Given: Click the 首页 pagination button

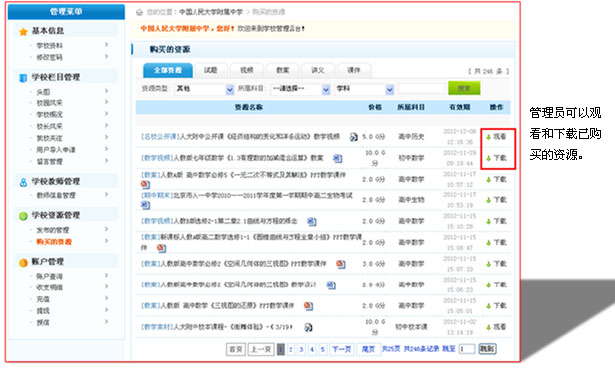Looking at the screenshot, I should click(x=236, y=349).
